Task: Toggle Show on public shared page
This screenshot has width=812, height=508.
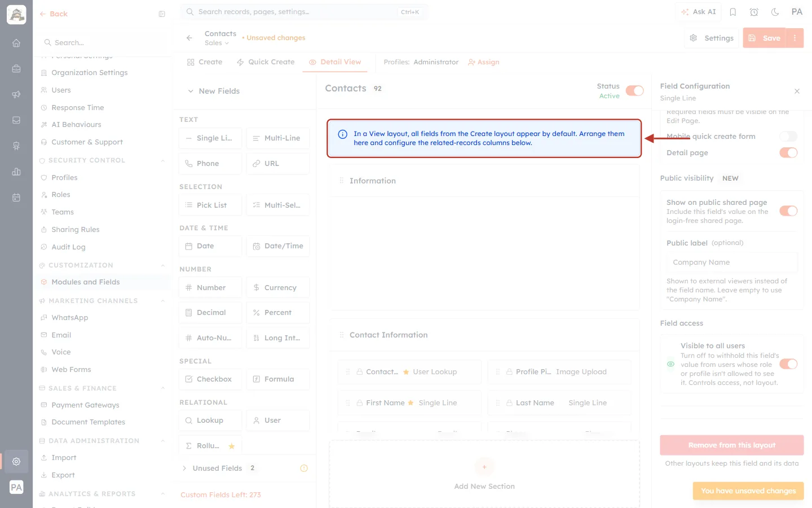Action: (x=788, y=211)
